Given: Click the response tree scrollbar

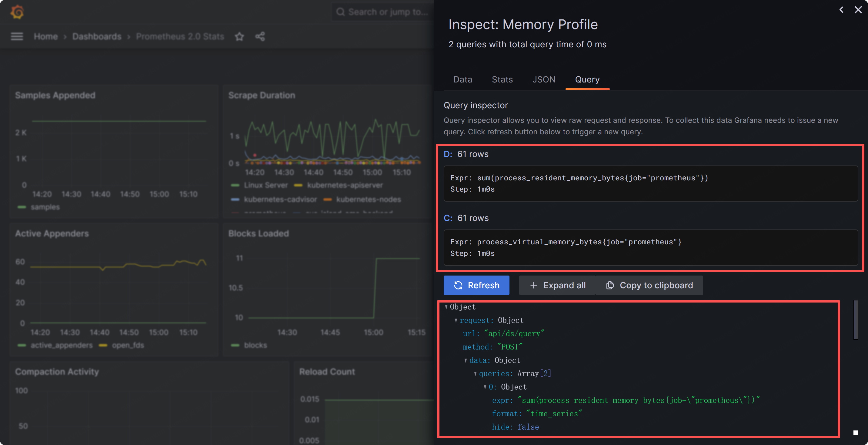Looking at the screenshot, I should [x=856, y=320].
